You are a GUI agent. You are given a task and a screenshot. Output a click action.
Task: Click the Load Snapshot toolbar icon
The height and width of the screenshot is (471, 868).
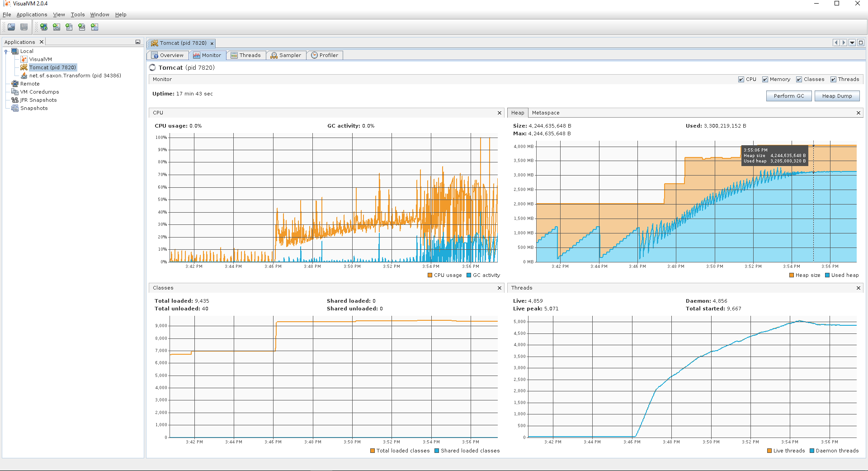pos(11,27)
